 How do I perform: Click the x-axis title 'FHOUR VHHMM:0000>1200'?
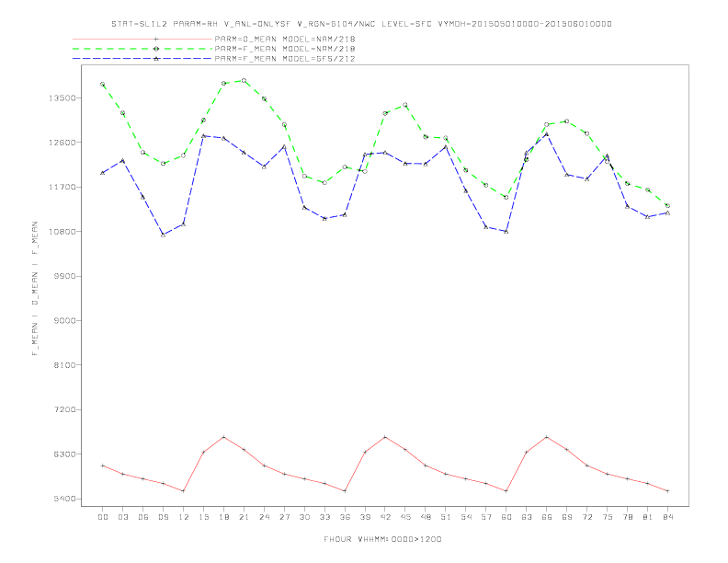[382, 539]
